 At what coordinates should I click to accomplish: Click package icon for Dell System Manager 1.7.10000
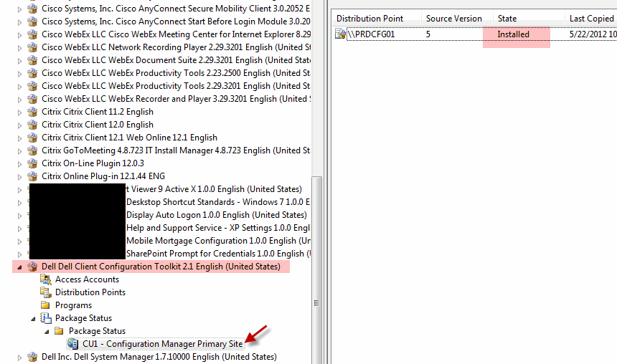[x=32, y=358]
